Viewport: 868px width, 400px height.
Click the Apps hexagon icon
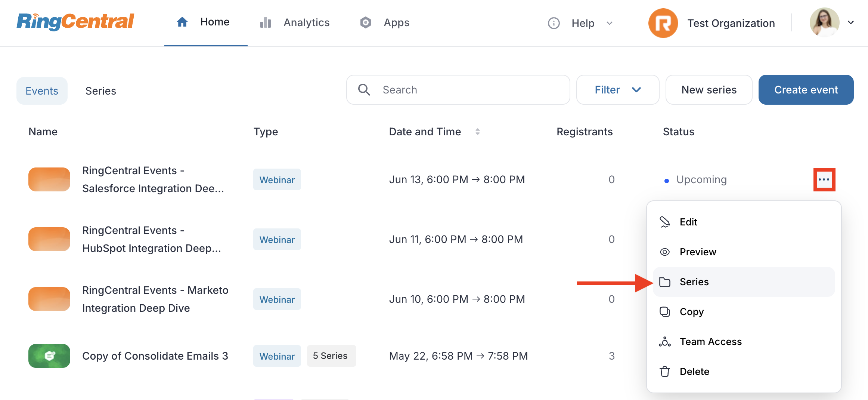(366, 22)
